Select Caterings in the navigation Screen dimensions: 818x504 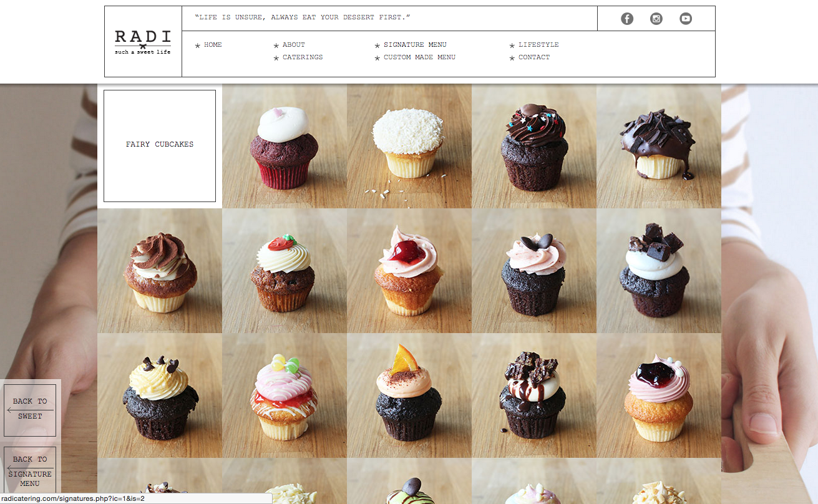tap(303, 57)
